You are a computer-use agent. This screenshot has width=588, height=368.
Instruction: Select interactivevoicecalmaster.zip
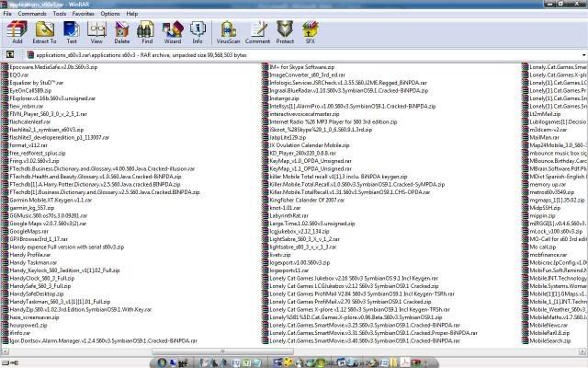click(x=304, y=114)
